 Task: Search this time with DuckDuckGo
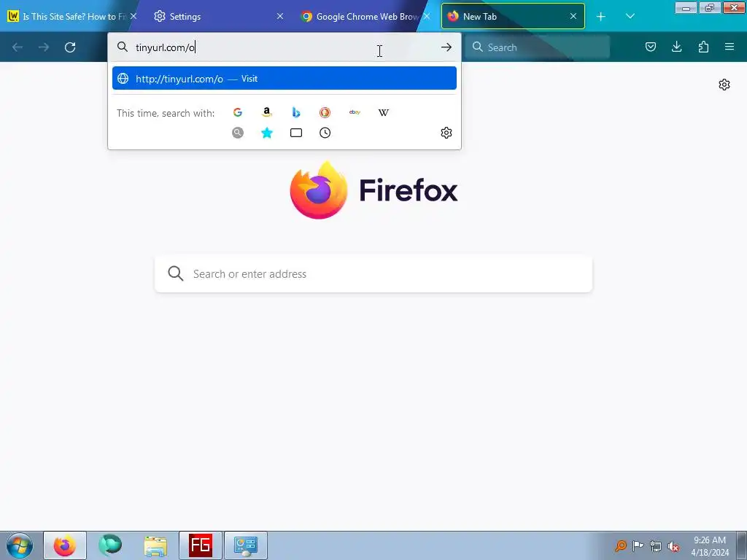coord(325,112)
